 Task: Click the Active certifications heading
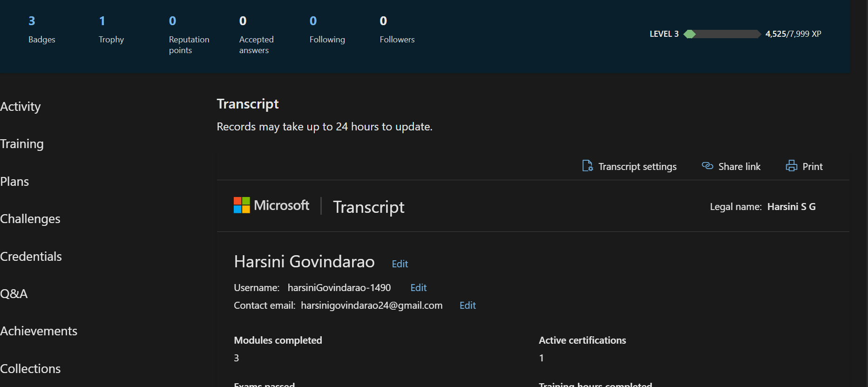tap(582, 340)
